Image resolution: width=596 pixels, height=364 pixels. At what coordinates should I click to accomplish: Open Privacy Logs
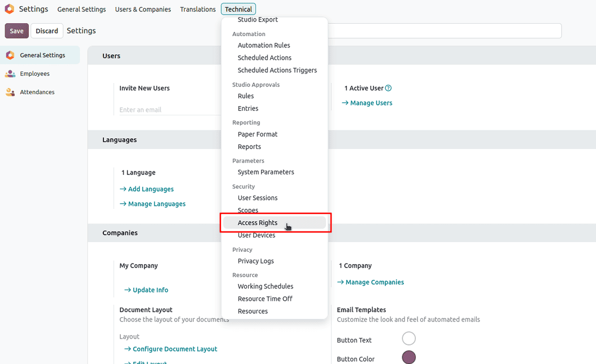tap(255, 261)
